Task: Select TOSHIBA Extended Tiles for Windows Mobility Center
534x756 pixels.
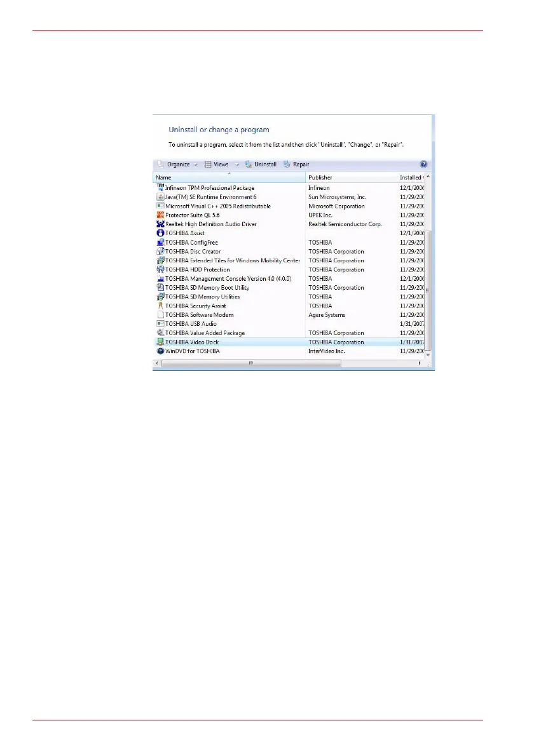Action: coord(233,260)
